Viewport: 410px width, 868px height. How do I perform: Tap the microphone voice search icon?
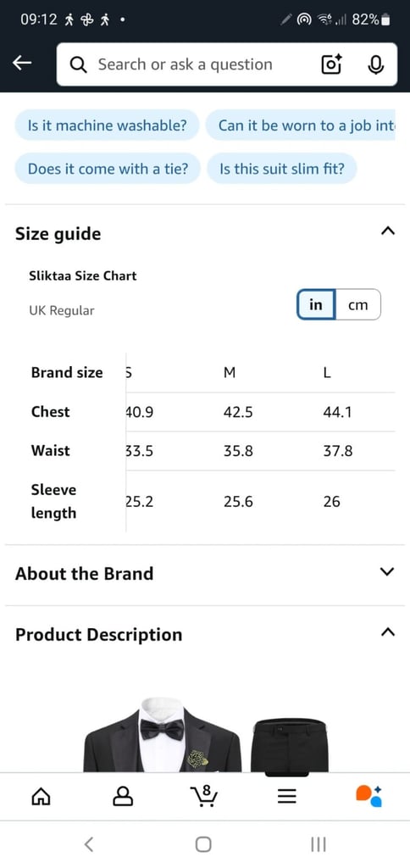tap(376, 64)
